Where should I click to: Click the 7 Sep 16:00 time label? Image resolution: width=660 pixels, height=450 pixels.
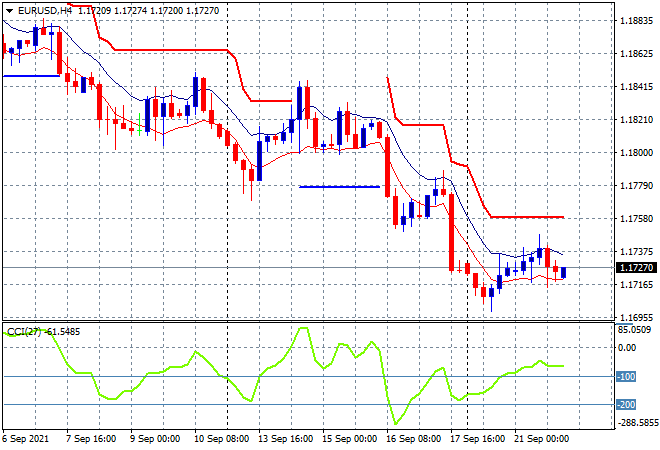tap(91, 439)
